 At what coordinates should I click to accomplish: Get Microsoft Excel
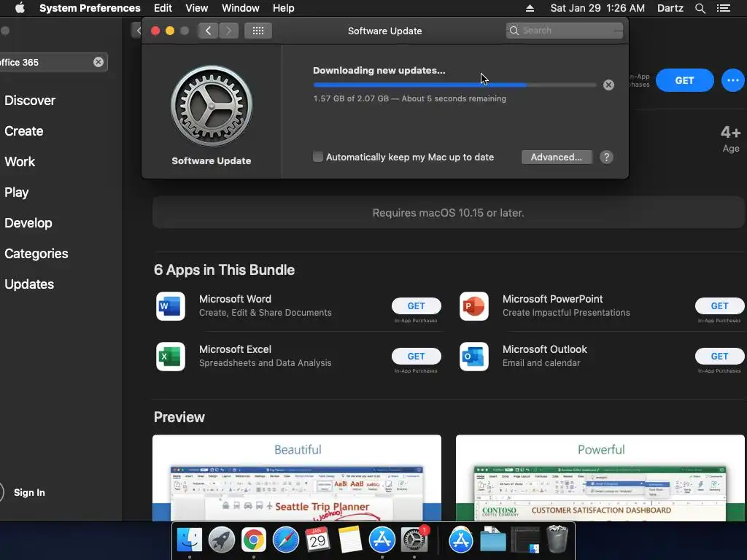coord(416,356)
